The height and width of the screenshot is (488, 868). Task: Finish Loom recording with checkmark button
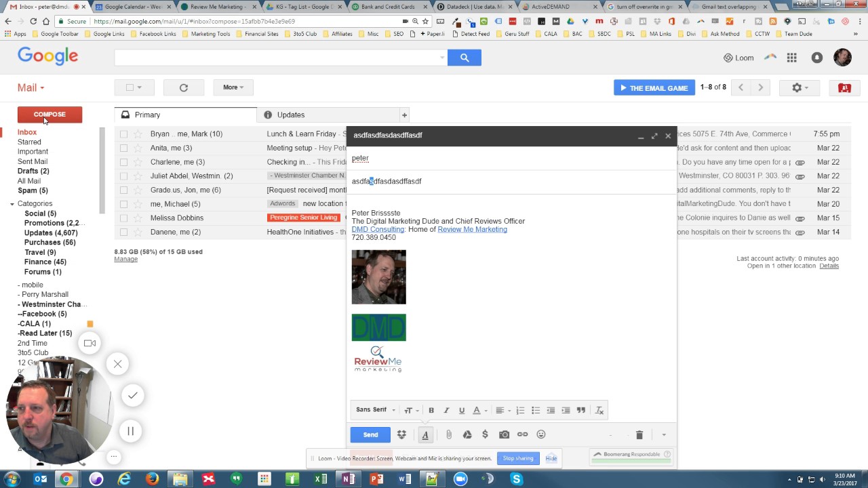[132, 395]
